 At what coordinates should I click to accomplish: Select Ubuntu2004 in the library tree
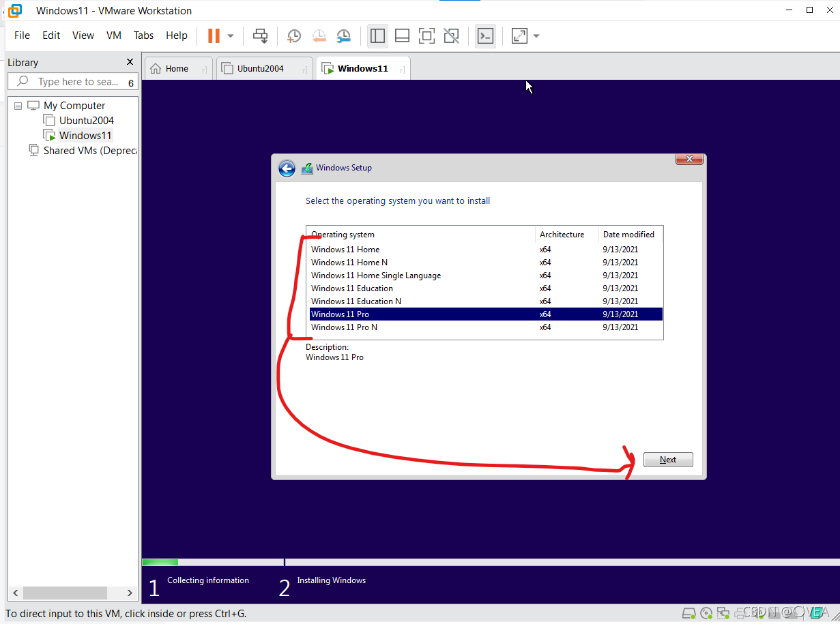point(87,121)
